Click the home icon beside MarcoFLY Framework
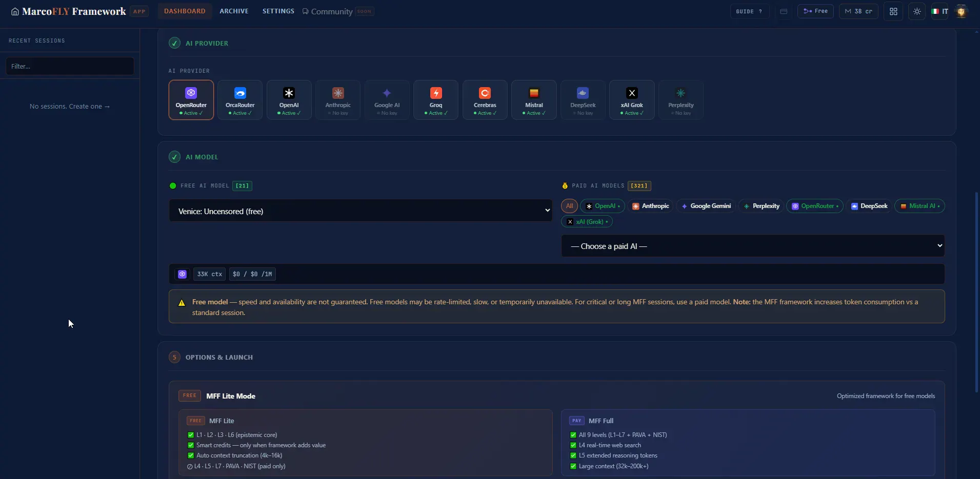 coord(15,11)
